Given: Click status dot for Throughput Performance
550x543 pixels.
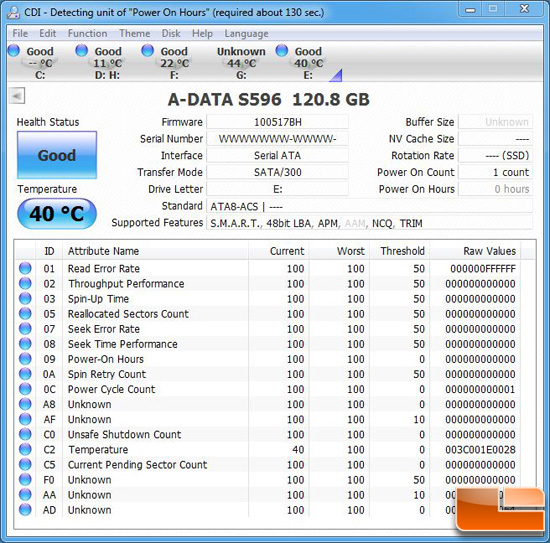Looking at the screenshot, I should point(25,283).
